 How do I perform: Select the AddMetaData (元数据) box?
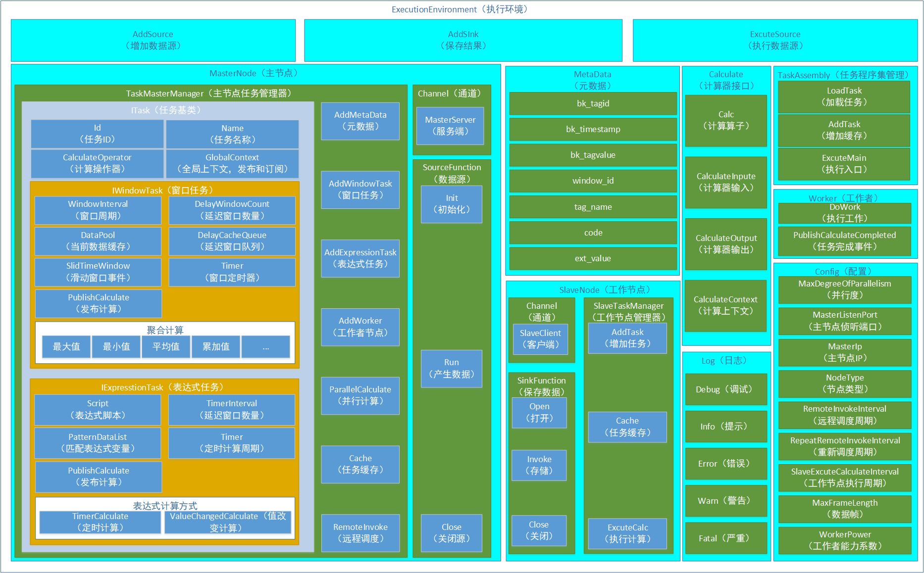coord(360,121)
